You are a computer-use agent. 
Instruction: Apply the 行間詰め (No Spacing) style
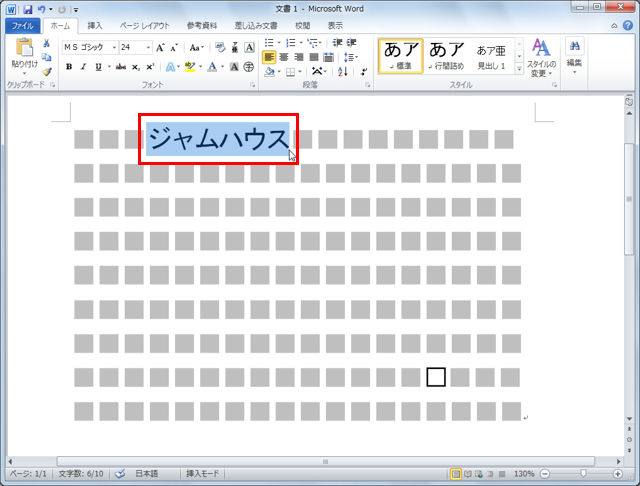(447, 56)
